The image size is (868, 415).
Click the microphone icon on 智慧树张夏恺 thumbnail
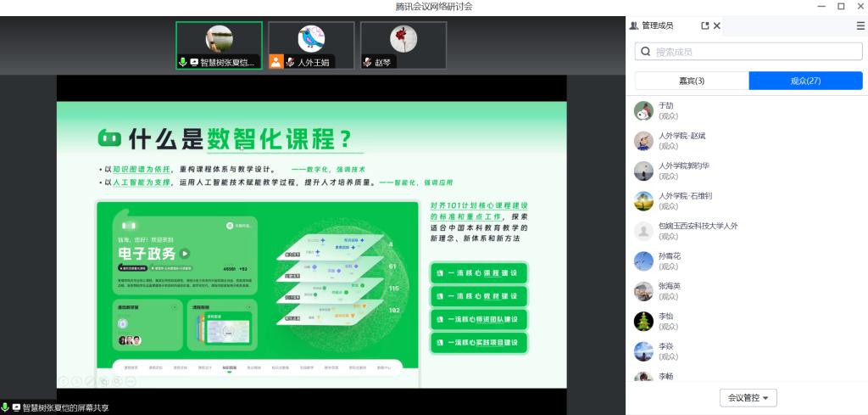[182, 62]
